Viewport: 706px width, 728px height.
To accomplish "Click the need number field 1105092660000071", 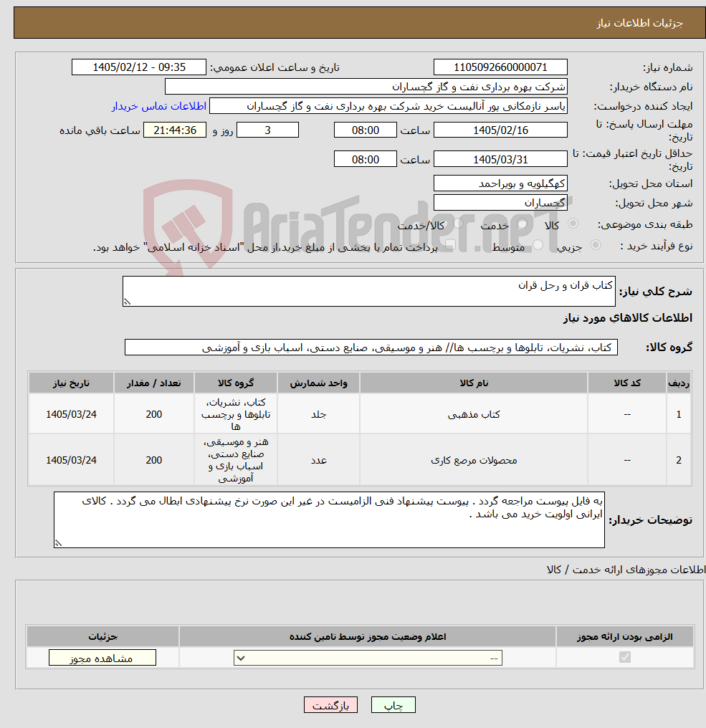I will pyautogui.click(x=500, y=67).
